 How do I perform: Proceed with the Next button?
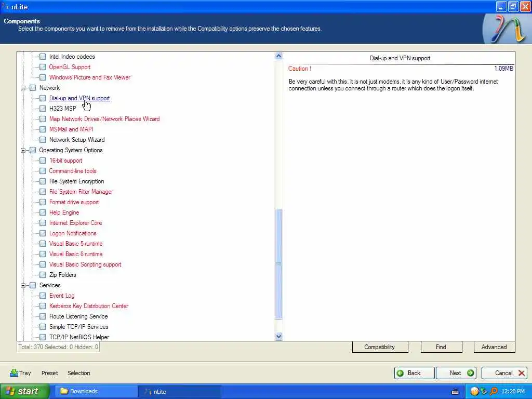456,373
